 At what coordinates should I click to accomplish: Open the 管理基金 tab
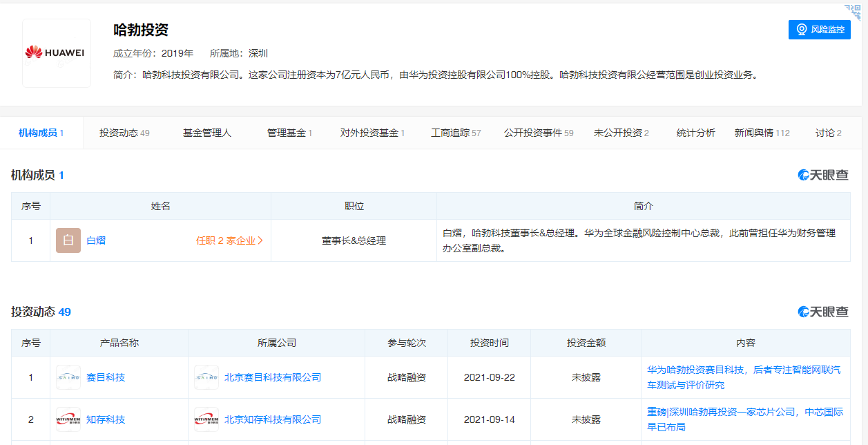coord(290,133)
